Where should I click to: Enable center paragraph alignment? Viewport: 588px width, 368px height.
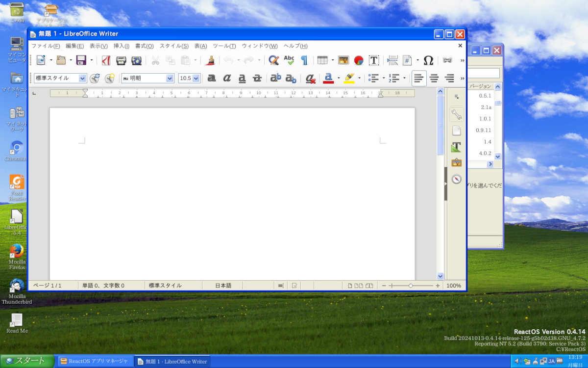coord(434,78)
